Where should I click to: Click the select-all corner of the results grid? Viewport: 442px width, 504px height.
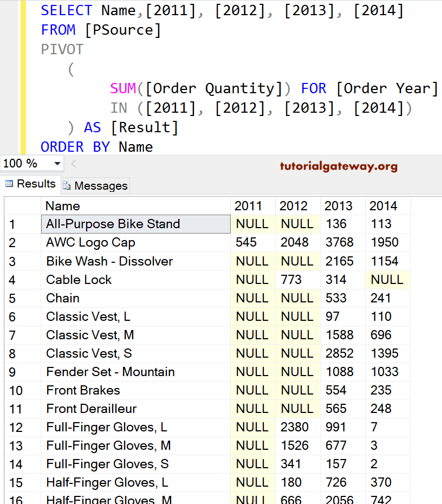pyautogui.click(x=22, y=206)
